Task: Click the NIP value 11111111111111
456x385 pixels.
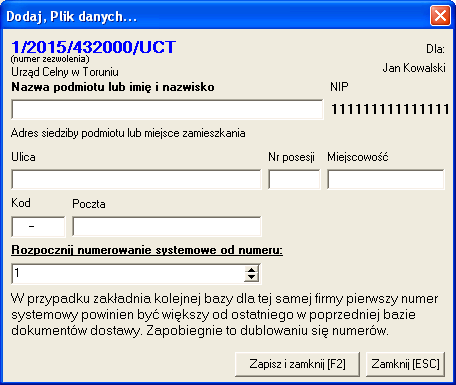Action: pos(390,109)
